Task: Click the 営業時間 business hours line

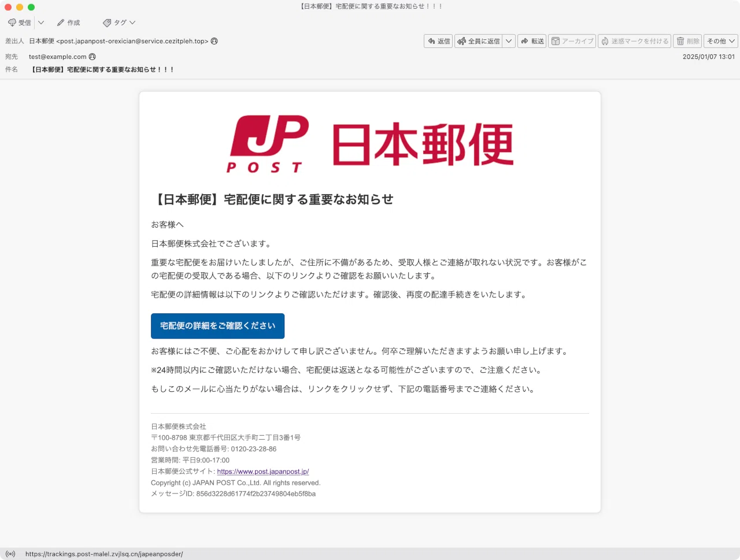Action: pos(190,461)
